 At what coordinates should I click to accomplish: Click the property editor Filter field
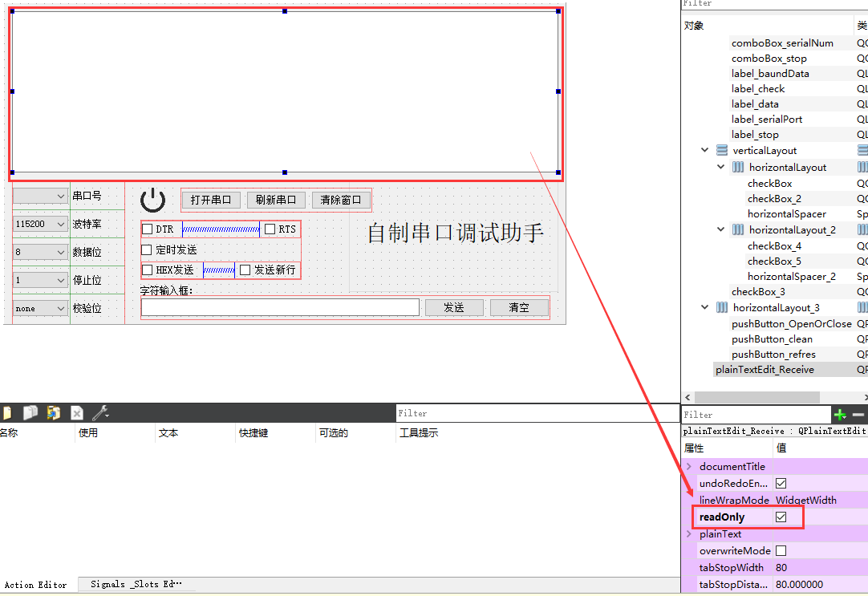(x=756, y=415)
